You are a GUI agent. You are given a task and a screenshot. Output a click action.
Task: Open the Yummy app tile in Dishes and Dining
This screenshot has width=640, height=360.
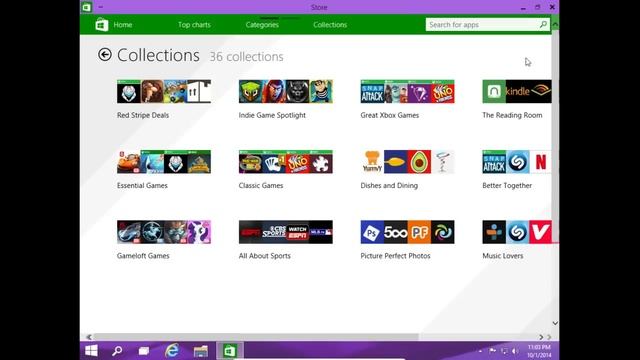pos(372,162)
